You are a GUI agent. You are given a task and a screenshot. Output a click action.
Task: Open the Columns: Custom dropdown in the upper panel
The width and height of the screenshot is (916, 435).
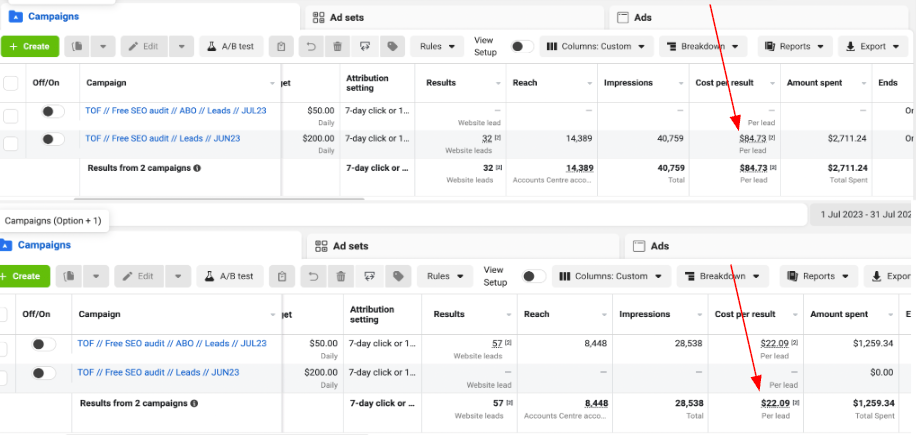tap(597, 47)
